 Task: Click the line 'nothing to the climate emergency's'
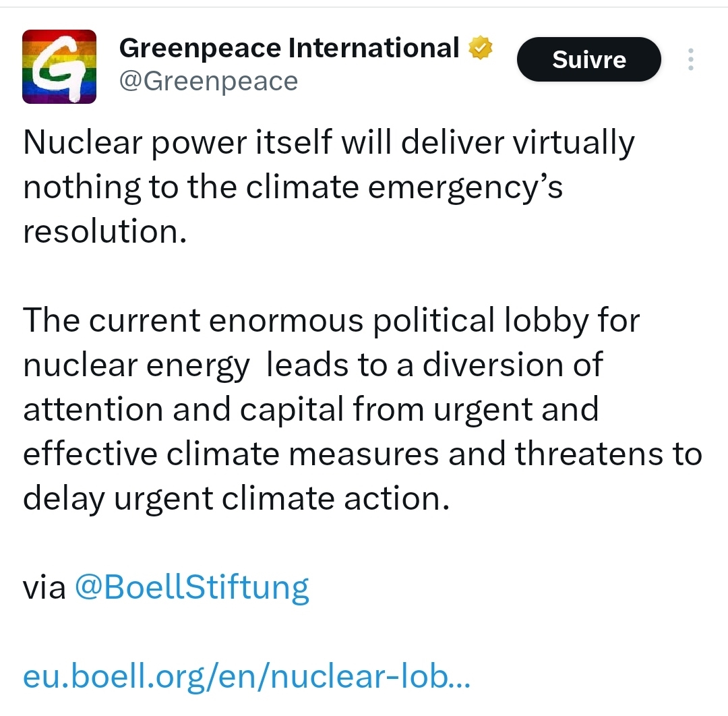(293, 187)
